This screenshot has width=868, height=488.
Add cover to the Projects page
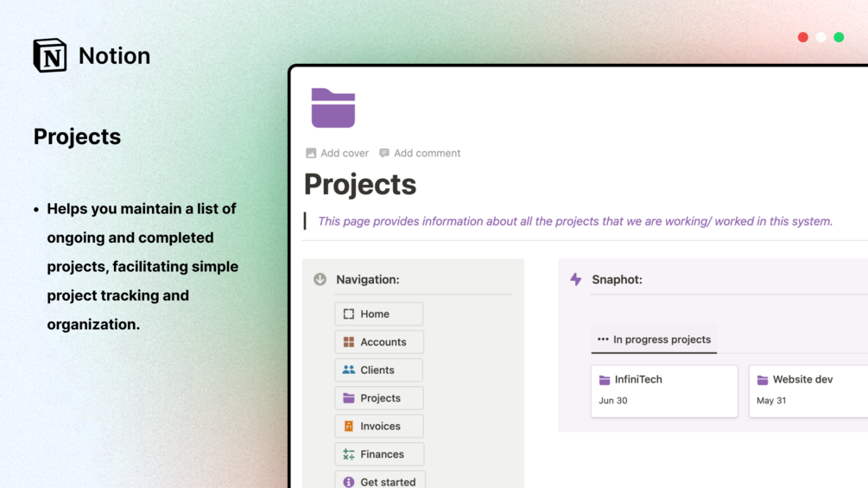click(337, 153)
